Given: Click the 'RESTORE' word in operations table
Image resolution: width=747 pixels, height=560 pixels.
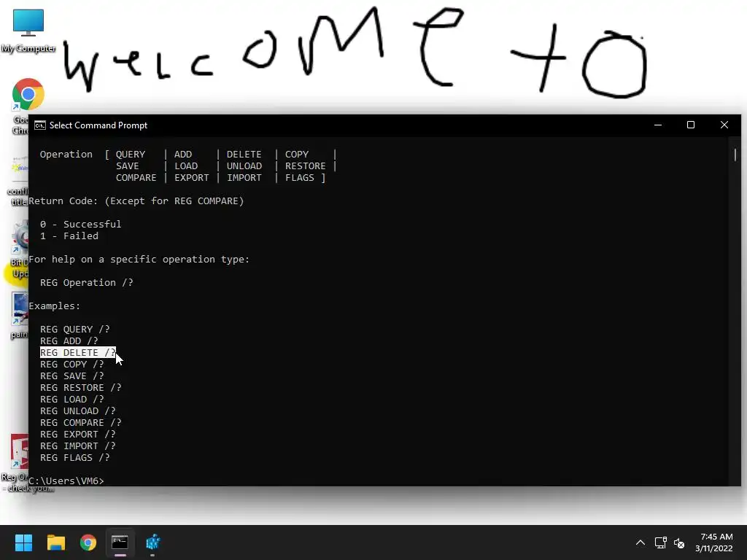Looking at the screenshot, I should pos(306,166).
